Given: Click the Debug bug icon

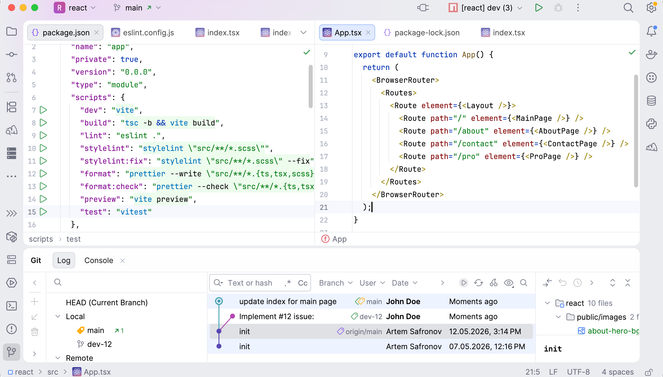Looking at the screenshot, I should click(558, 8).
